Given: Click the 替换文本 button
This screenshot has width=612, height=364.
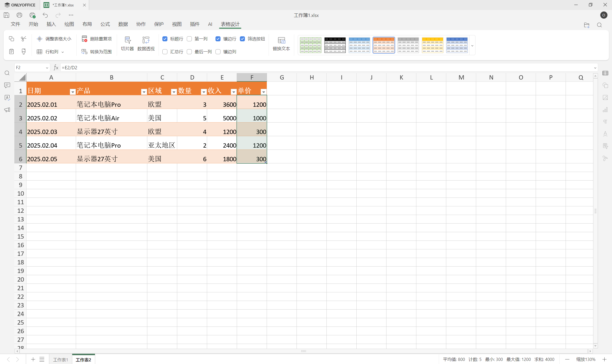Looking at the screenshot, I should [x=281, y=44].
